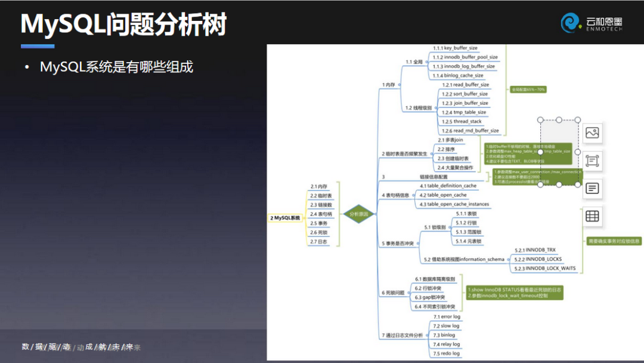
Task: Collapse the '1.1 全局' branch dot
Action: pos(427,62)
